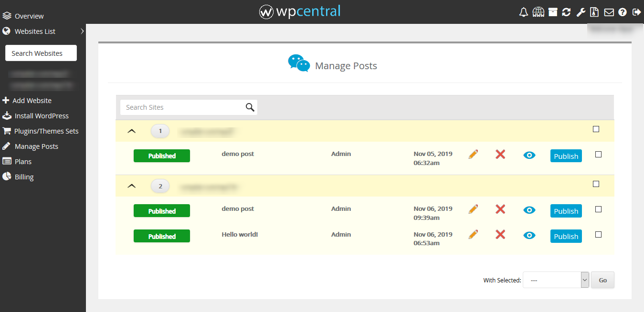Click the Hello world! post title
644x312 pixels.
(240, 234)
